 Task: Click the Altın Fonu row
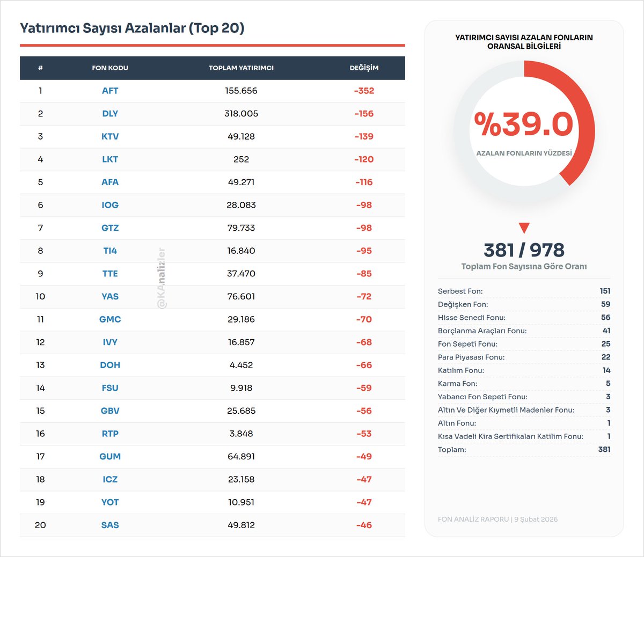524,423
